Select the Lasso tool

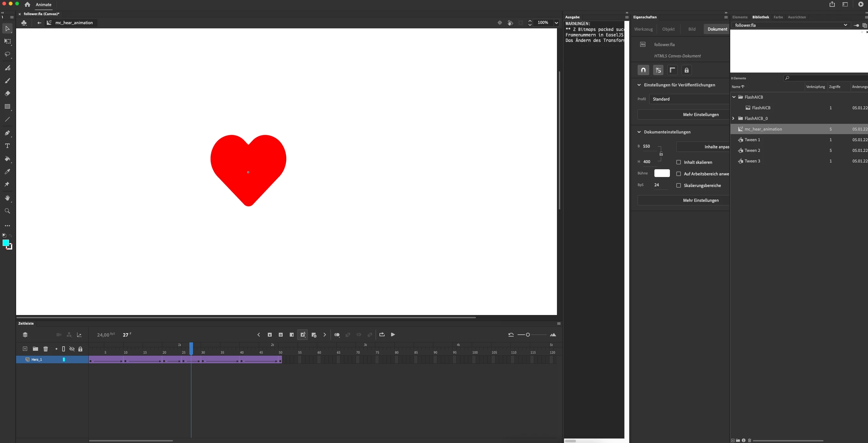tap(7, 54)
